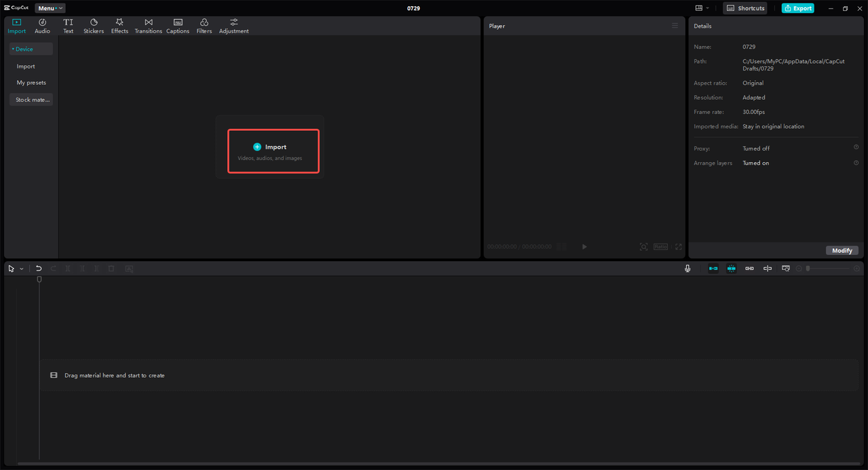
Task: Toggle preview axis in timeline toolbar
Action: pyautogui.click(x=768, y=269)
